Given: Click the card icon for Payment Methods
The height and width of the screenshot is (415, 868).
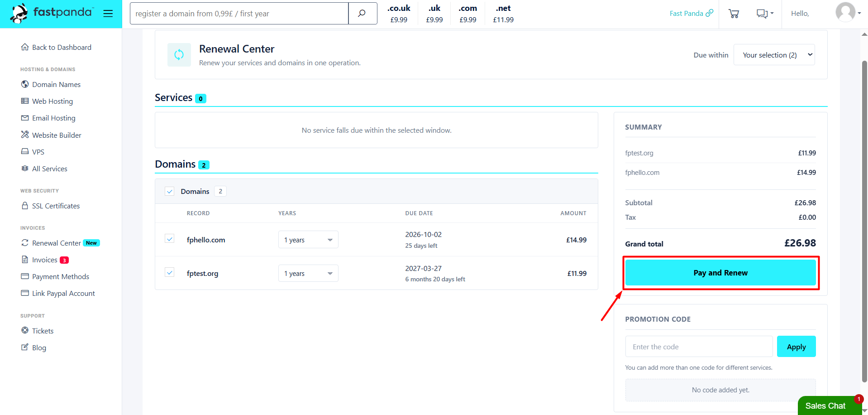Looking at the screenshot, I should coord(25,276).
